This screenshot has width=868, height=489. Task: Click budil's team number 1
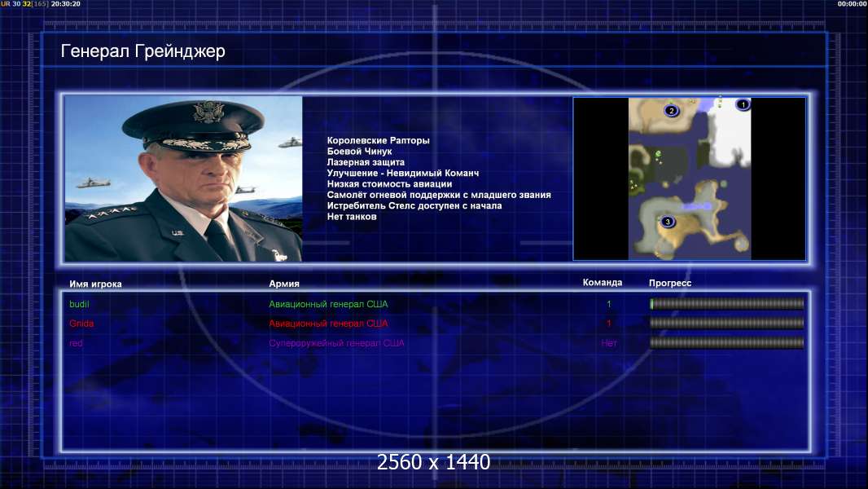(x=609, y=304)
